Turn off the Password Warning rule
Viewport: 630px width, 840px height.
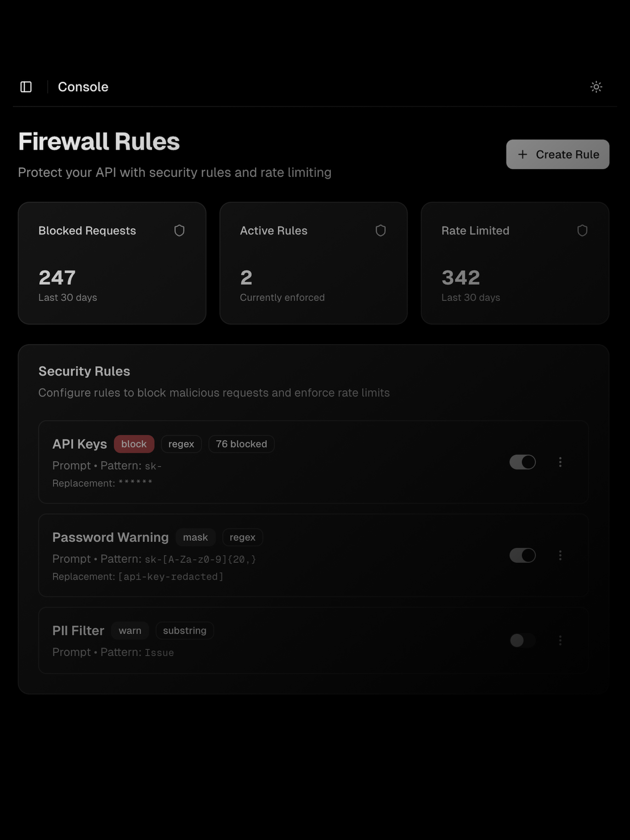point(522,555)
